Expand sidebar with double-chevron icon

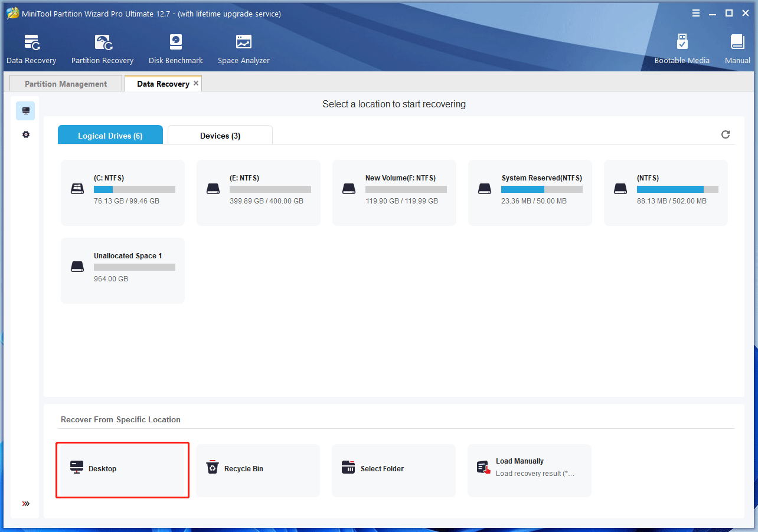tap(25, 504)
